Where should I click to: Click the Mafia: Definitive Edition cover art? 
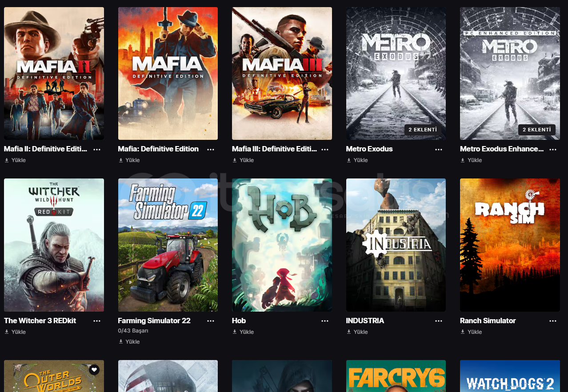[x=168, y=73]
